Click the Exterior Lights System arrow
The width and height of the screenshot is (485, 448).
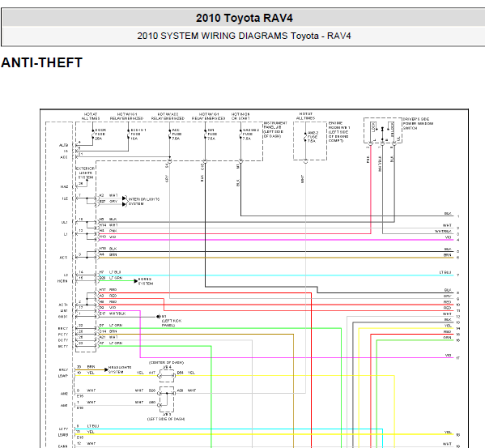point(87,181)
